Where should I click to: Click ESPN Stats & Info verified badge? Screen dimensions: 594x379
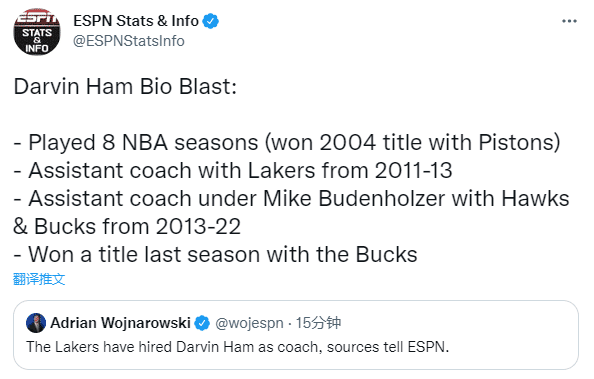pos(211,21)
